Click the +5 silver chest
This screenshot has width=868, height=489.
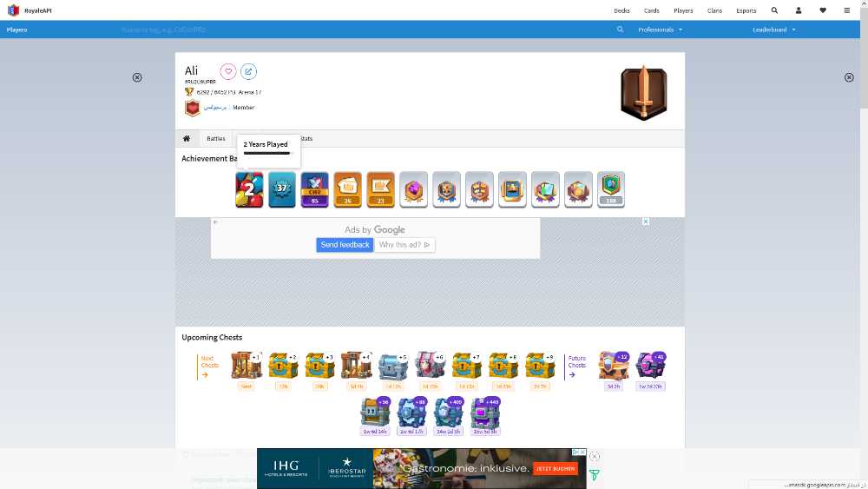tap(393, 366)
